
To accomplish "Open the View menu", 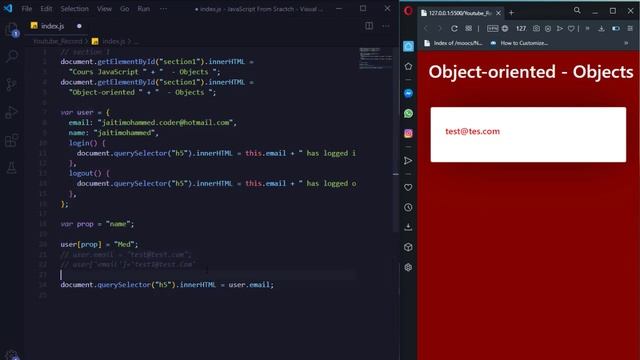I will 104,9.
